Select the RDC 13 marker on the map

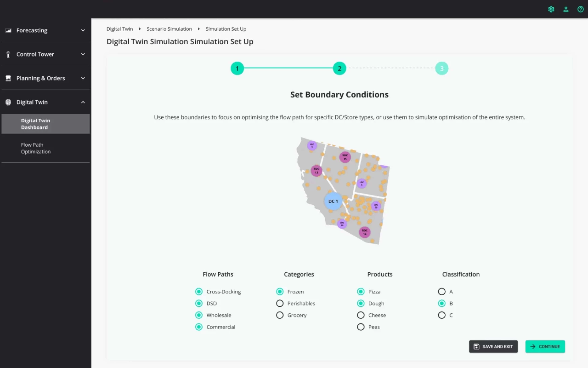316,171
